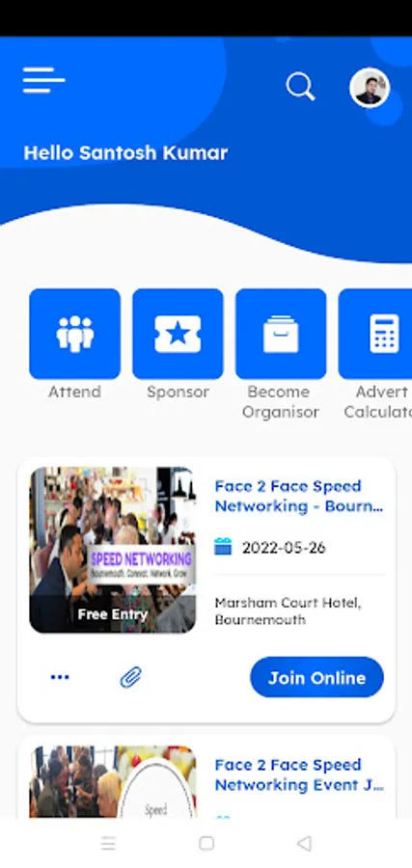Tap the Hello Santosh Kumar greeting

(x=125, y=152)
